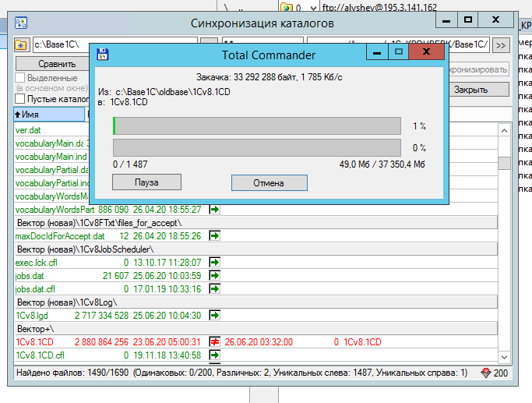Select vocabularyPartial.ind file entry
Image resolution: width=532 pixels, height=403 pixels.
coord(52,183)
